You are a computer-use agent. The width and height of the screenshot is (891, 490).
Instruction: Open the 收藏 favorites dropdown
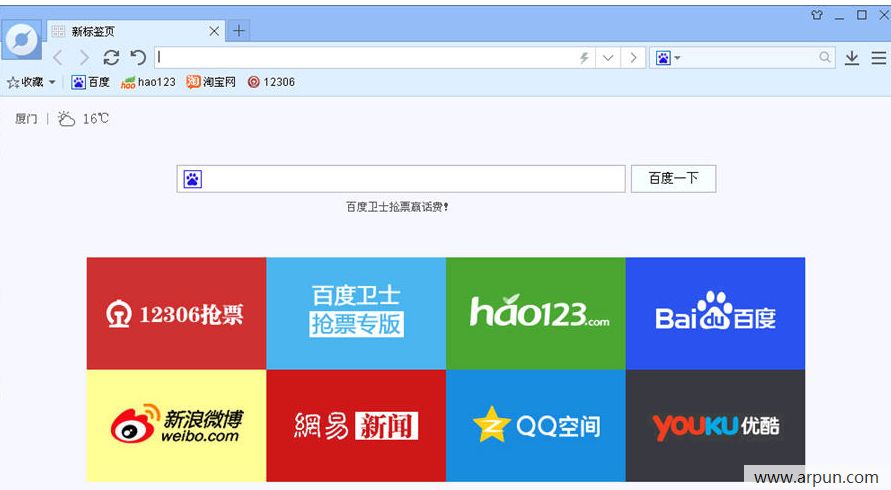pyautogui.click(x=31, y=82)
